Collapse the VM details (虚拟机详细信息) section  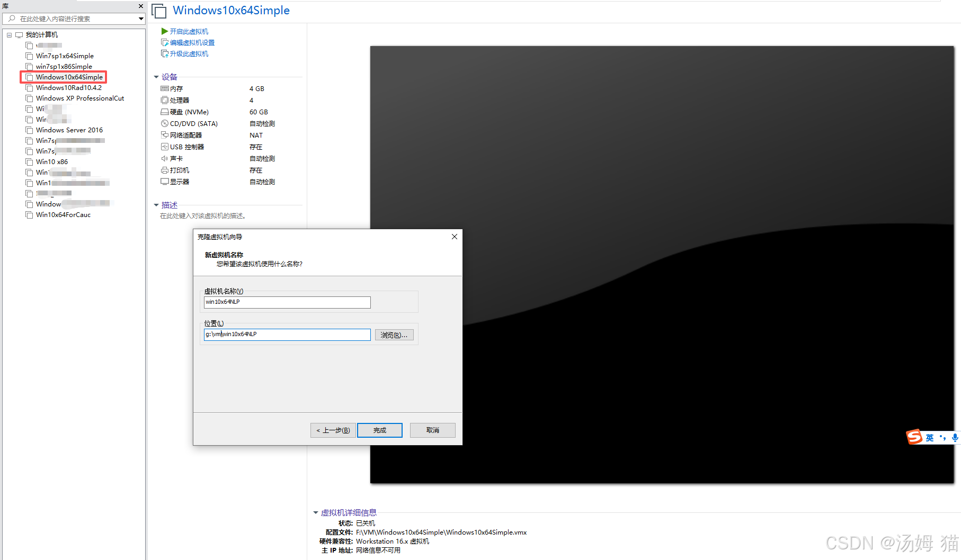pyautogui.click(x=316, y=512)
